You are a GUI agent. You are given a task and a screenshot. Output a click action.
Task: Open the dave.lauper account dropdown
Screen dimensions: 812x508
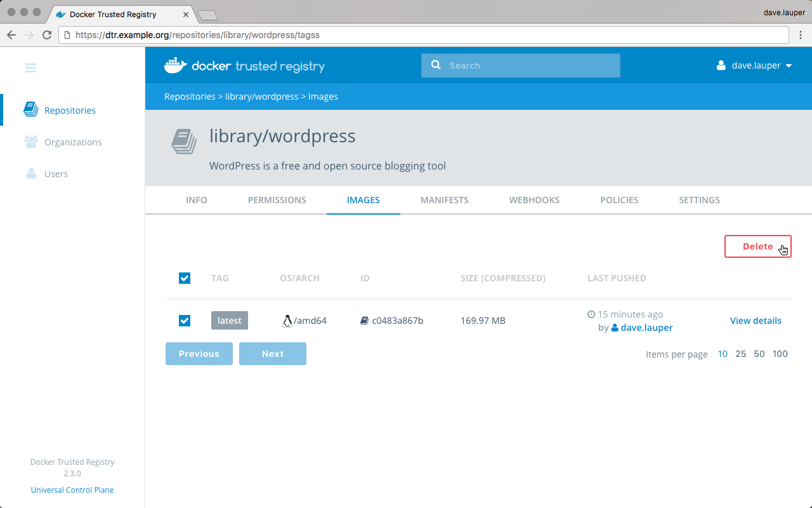coord(754,65)
